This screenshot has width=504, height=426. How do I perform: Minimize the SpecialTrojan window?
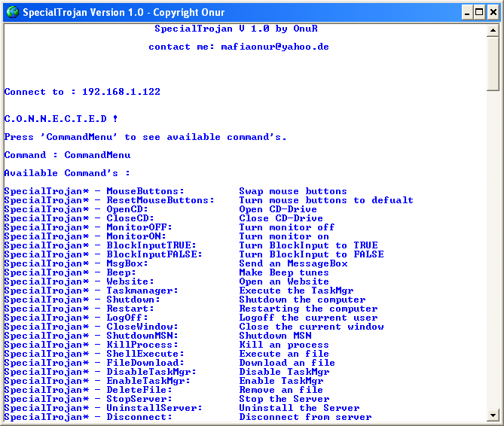pos(464,12)
